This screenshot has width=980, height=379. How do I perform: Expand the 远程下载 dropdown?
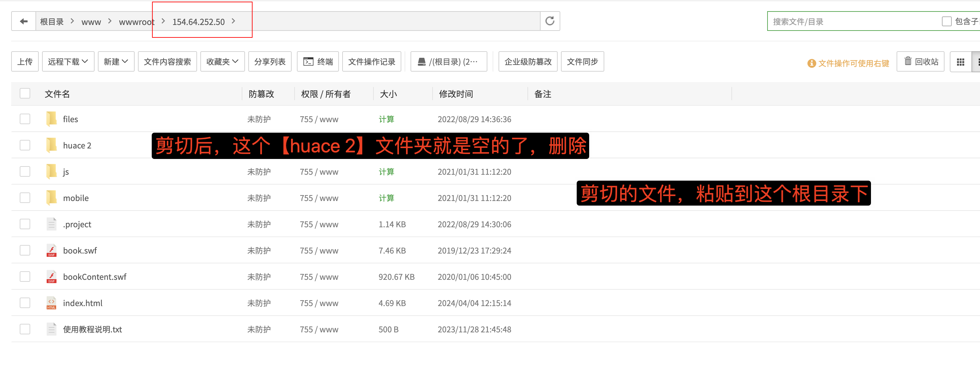(x=68, y=61)
